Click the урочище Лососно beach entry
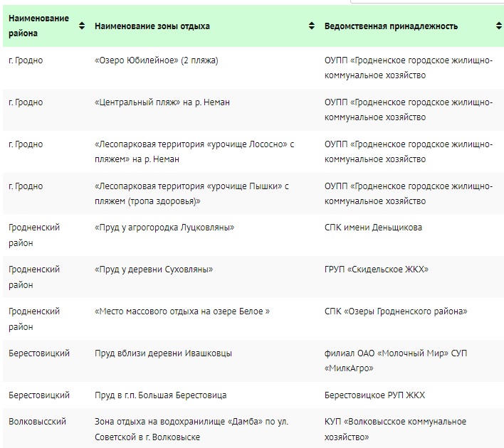The image size is (504, 448). (x=194, y=151)
